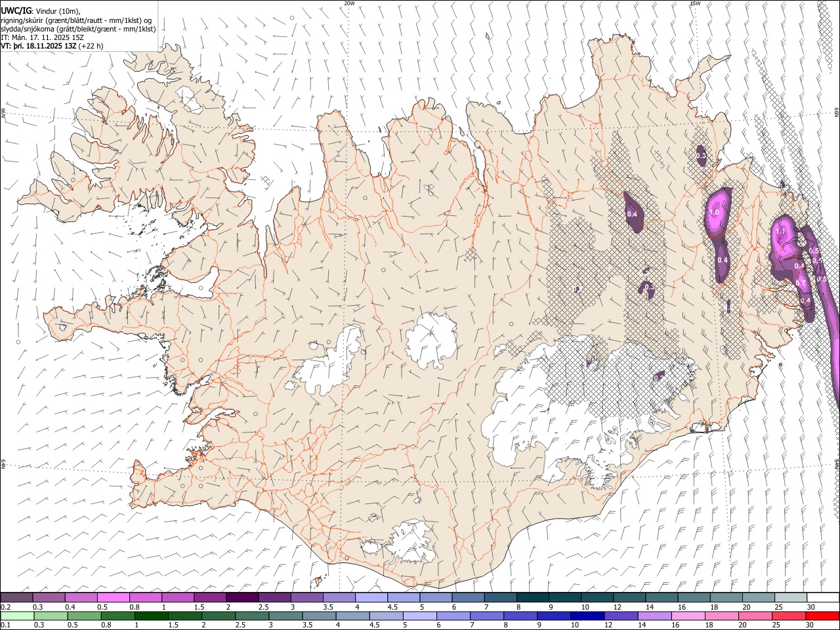Click the 'IT: Mán. 17. 11. 2025 15Z' line
The width and height of the screenshot is (840, 630).
pyautogui.click(x=41, y=37)
